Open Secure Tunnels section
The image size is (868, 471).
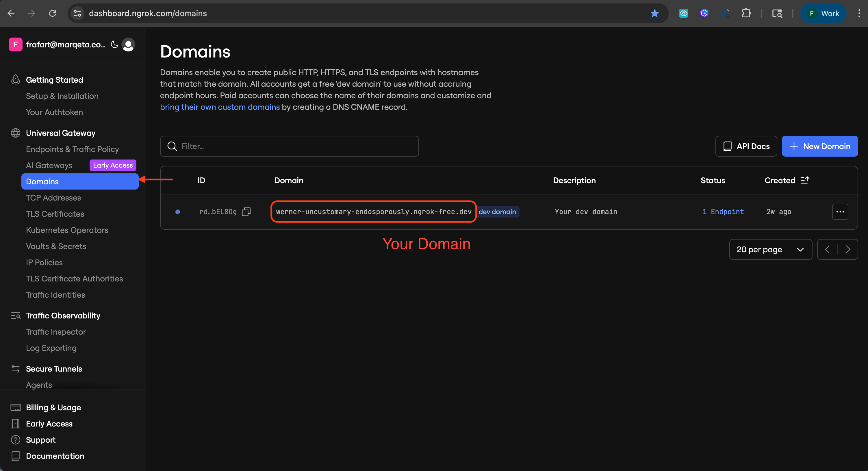coord(54,369)
